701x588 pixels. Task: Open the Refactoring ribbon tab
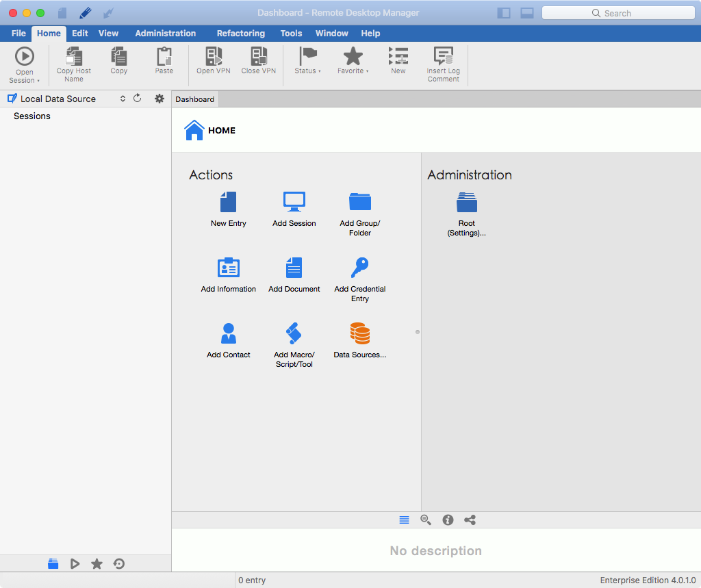click(241, 33)
